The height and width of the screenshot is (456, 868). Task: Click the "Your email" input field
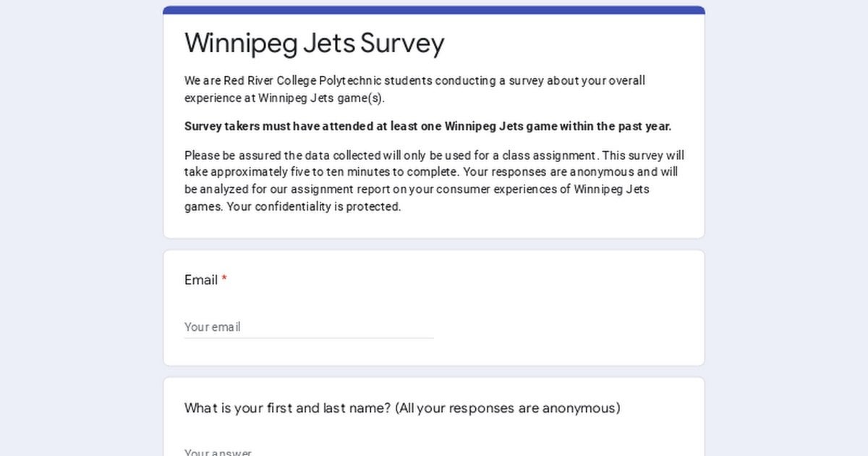[x=308, y=326]
